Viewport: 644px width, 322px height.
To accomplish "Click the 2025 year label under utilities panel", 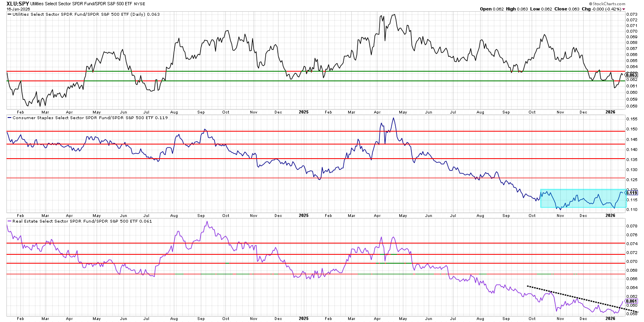I will pyautogui.click(x=303, y=112).
